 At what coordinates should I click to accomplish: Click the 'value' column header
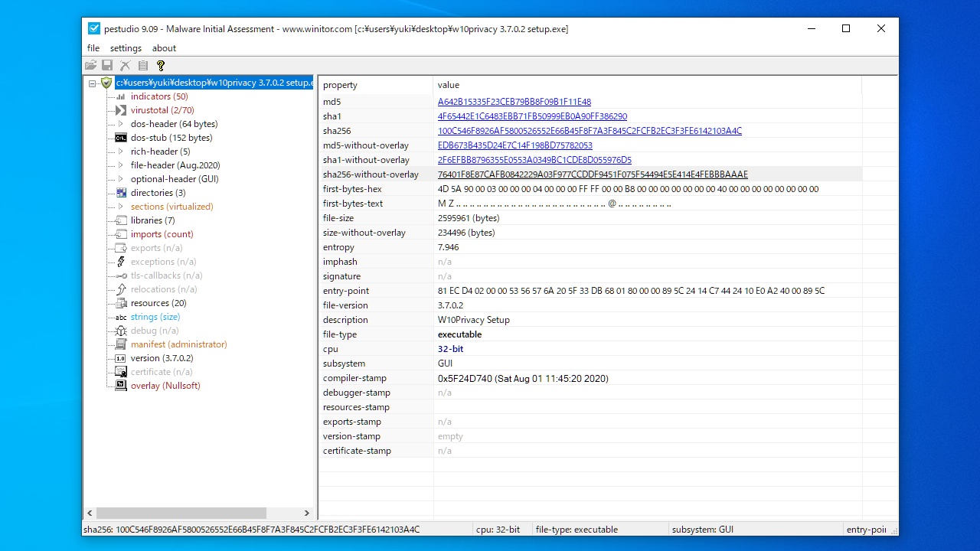648,85
